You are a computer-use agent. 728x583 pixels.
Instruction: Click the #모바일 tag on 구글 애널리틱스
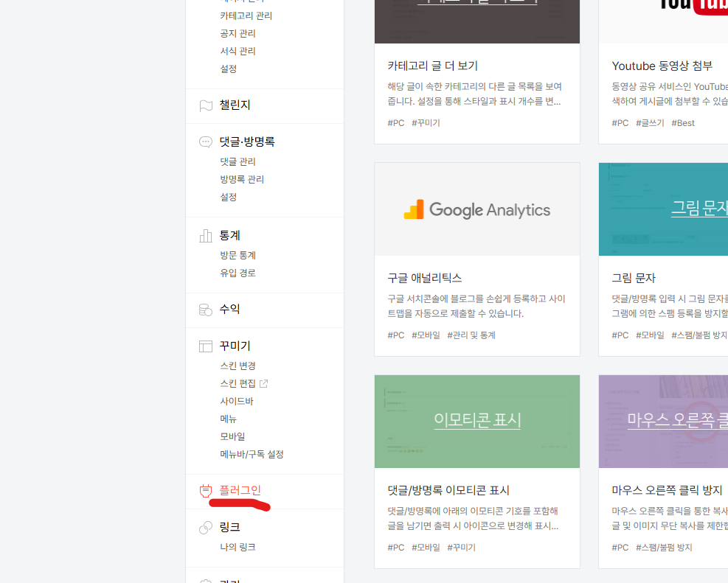point(426,335)
